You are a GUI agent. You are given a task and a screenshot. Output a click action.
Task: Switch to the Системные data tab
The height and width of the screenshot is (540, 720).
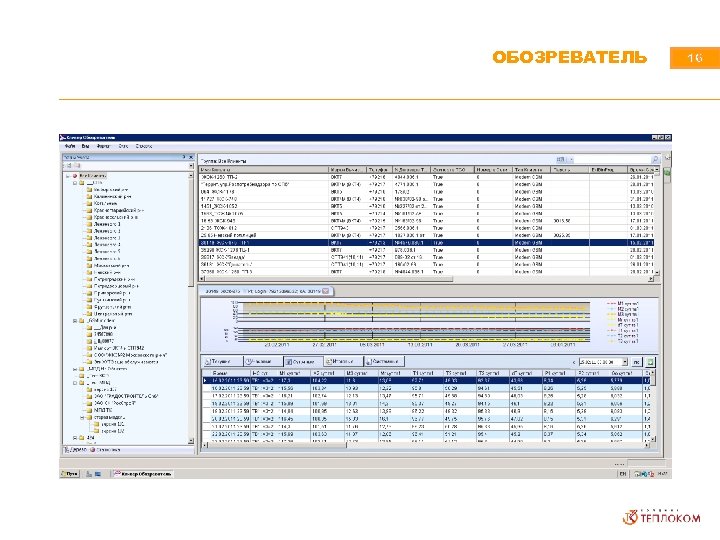point(384,362)
